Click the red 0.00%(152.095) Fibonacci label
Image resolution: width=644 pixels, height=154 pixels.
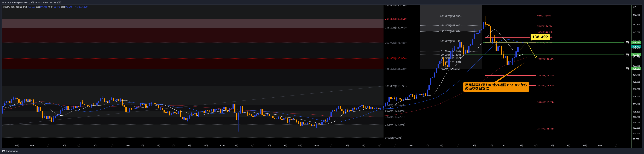(x=544, y=16)
